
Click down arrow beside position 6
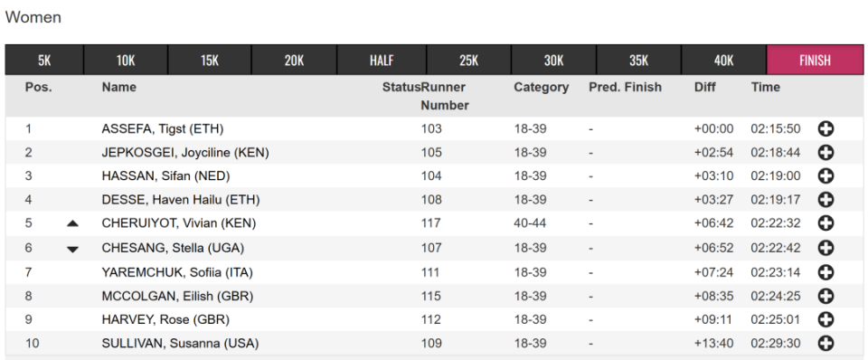coord(72,250)
